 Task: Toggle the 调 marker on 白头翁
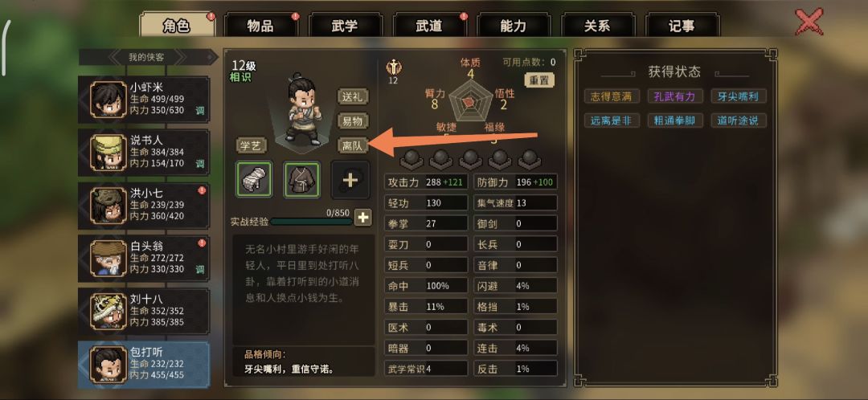pyautogui.click(x=200, y=269)
